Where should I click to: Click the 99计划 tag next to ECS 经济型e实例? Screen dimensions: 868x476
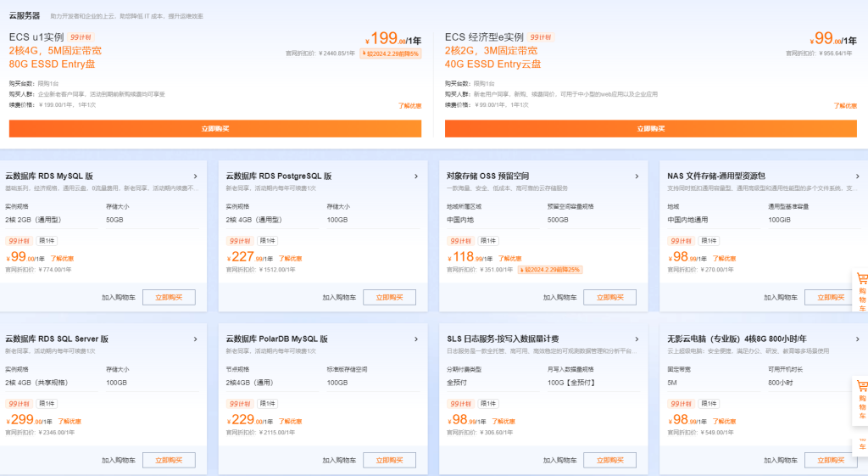point(541,37)
